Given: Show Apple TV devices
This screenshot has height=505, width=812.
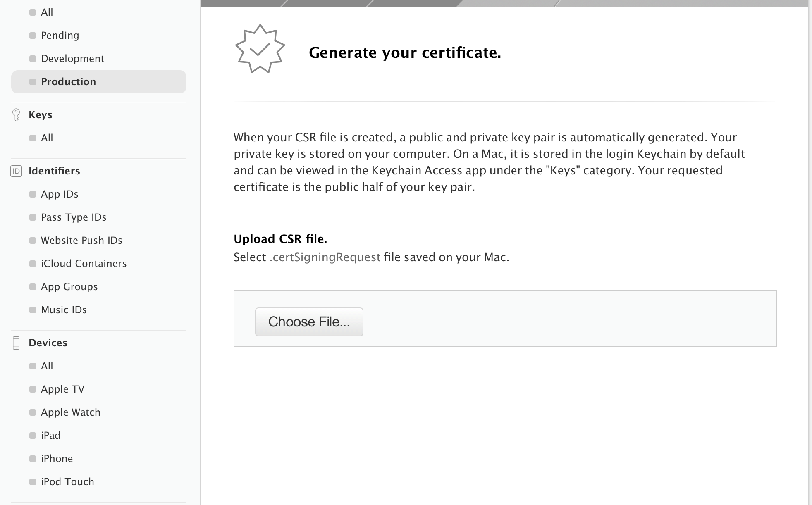Looking at the screenshot, I should (62, 389).
